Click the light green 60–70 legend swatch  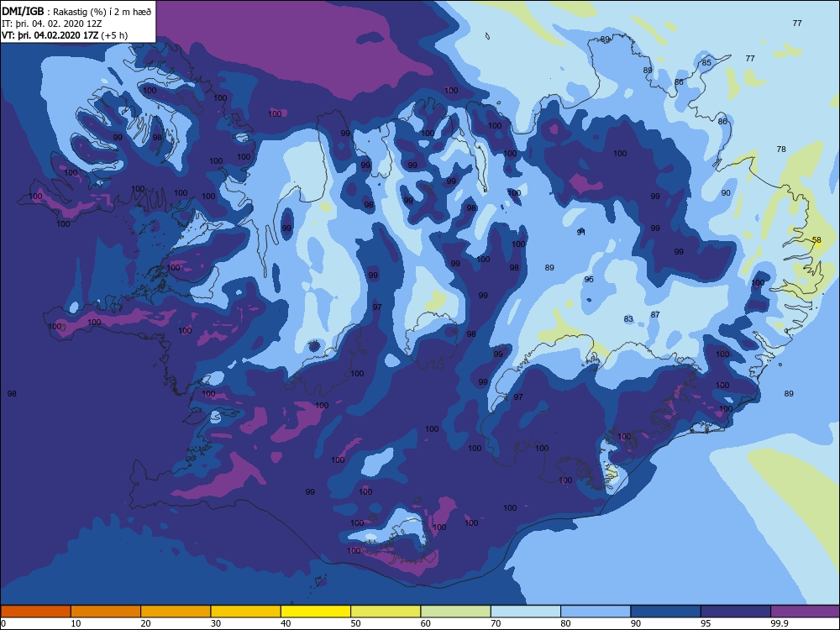point(456,612)
